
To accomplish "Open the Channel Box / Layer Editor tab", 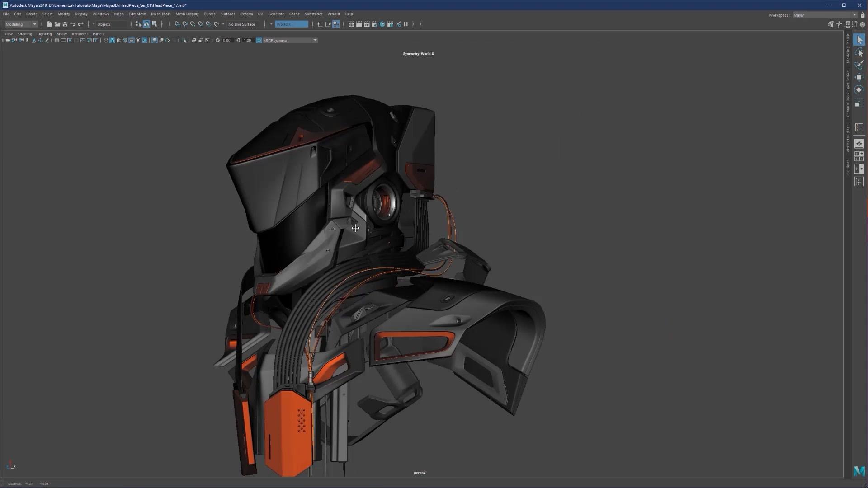I will click(848, 94).
